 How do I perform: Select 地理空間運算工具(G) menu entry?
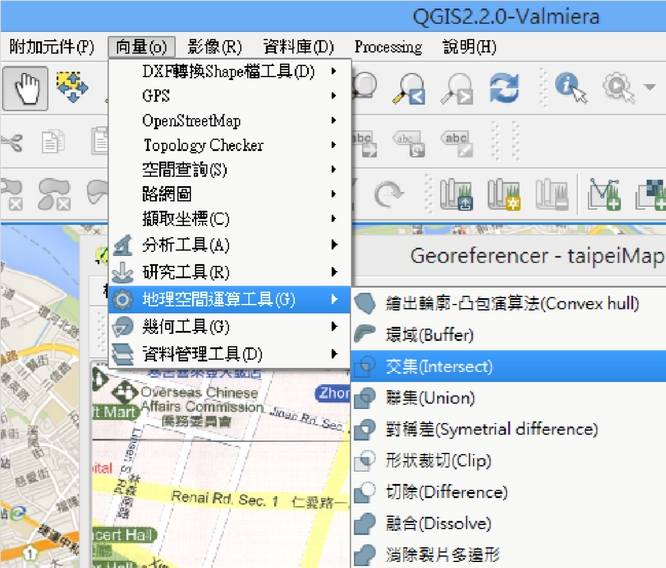tap(230, 300)
